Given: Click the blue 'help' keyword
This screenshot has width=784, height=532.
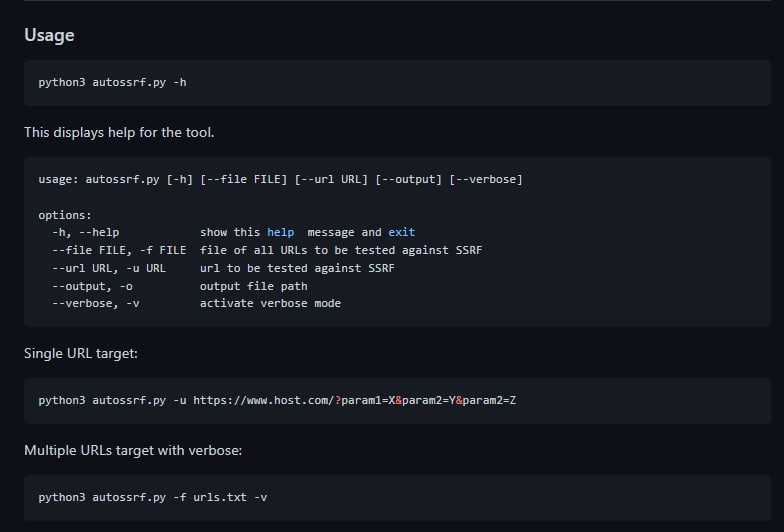Looking at the screenshot, I should pyautogui.click(x=280, y=232).
